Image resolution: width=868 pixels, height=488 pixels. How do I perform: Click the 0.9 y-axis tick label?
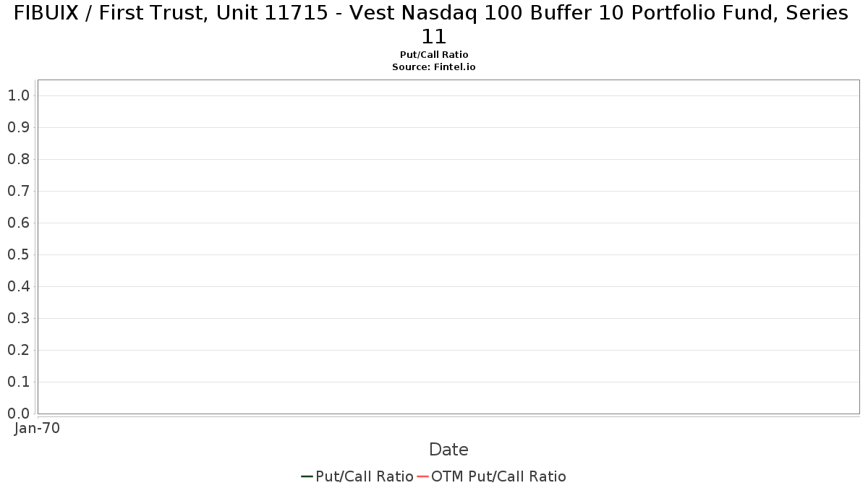click(x=18, y=127)
